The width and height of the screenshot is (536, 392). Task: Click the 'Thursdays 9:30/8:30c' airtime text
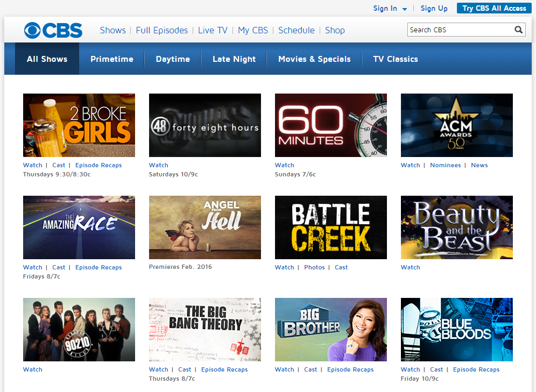click(57, 174)
